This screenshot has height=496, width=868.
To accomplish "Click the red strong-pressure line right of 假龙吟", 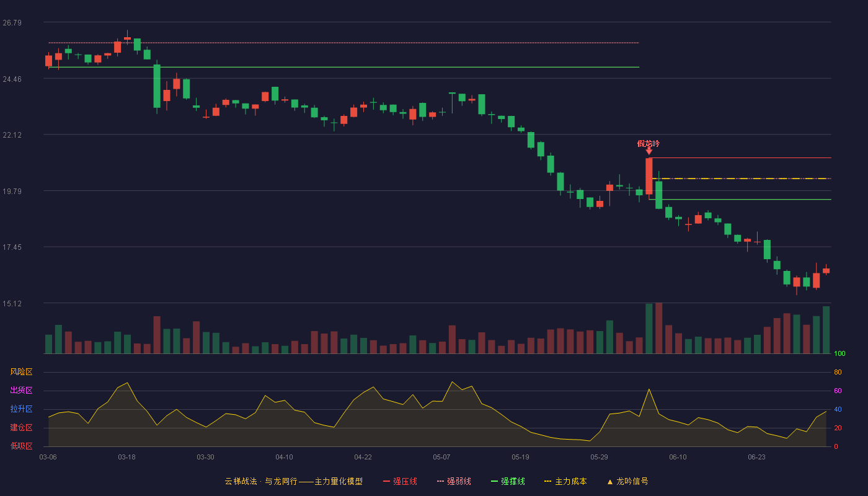I will click(x=742, y=158).
